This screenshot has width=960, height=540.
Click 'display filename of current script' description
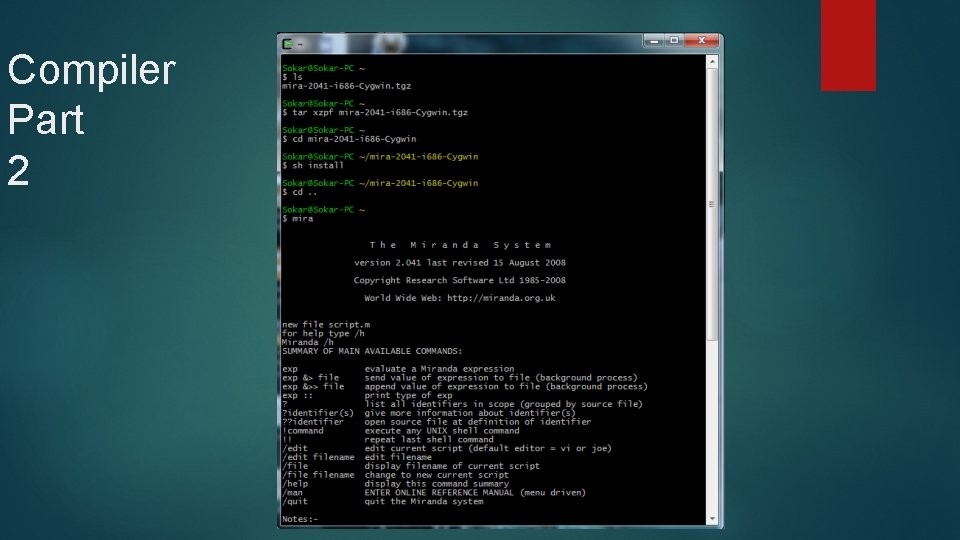click(452, 466)
